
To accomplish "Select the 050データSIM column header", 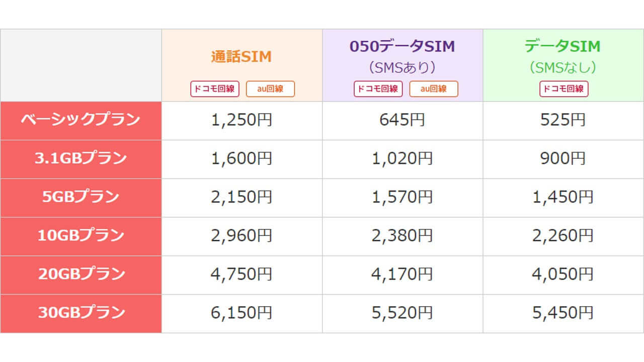I will [x=402, y=47].
